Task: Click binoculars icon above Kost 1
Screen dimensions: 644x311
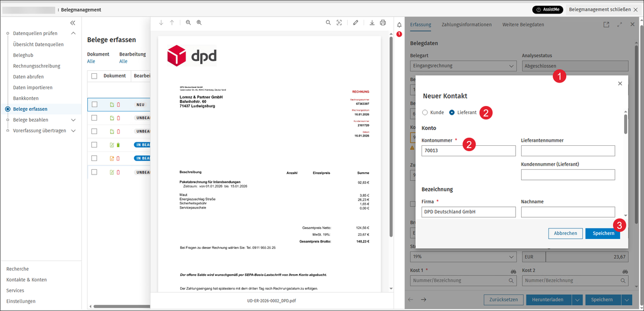Action: click(513, 272)
